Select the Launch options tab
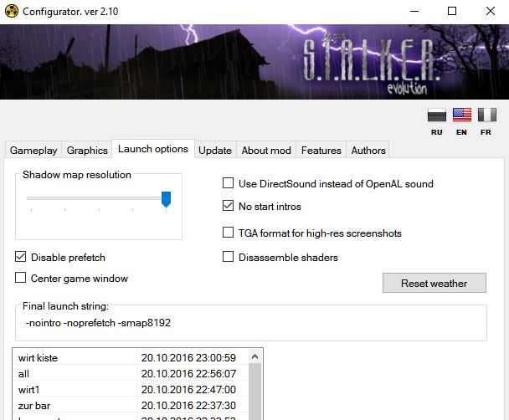 (x=153, y=149)
